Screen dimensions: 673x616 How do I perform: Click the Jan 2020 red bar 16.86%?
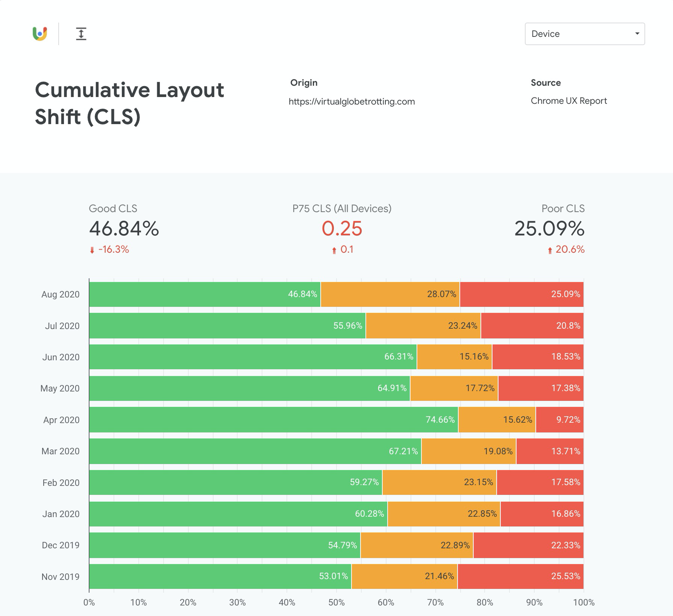click(x=542, y=514)
